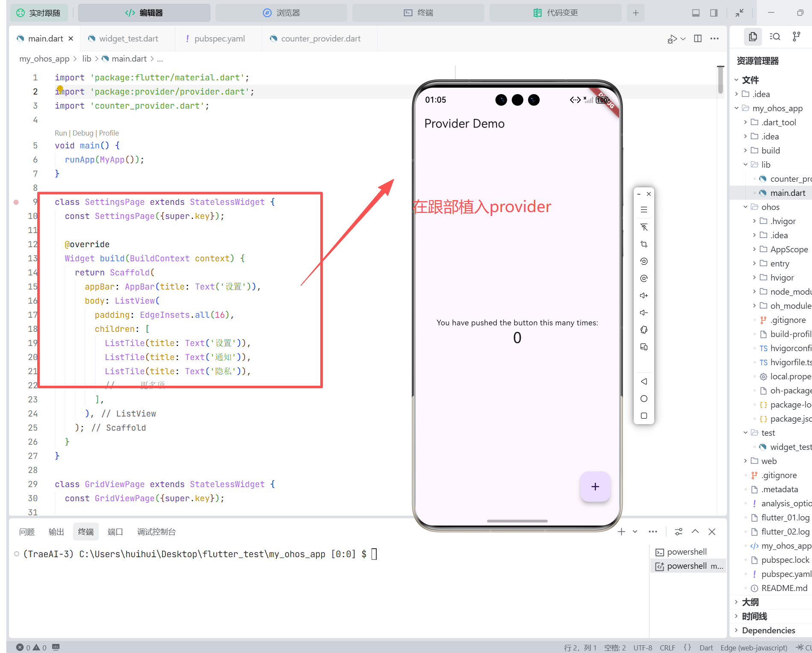Tap the plus floating button in emulator

pyautogui.click(x=595, y=487)
